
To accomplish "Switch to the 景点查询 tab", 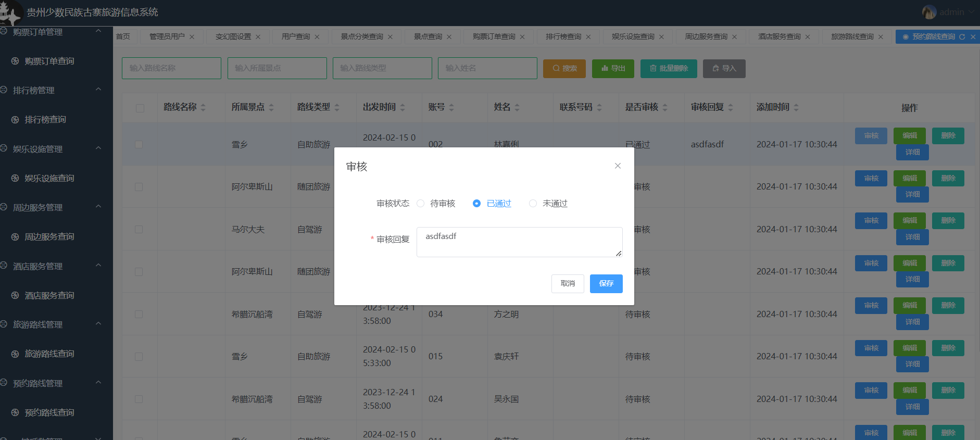I will tap(428, 36).
